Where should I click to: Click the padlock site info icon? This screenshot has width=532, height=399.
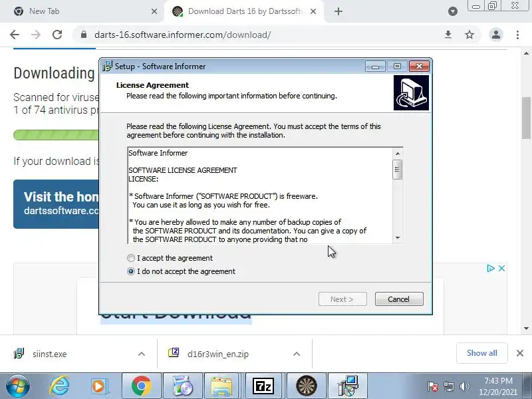click(x=84, y=35)
